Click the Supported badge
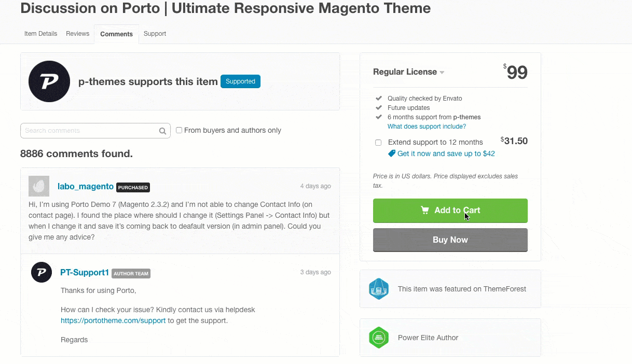The height and width of the screenshot is (364, 632). click(240, 81)
